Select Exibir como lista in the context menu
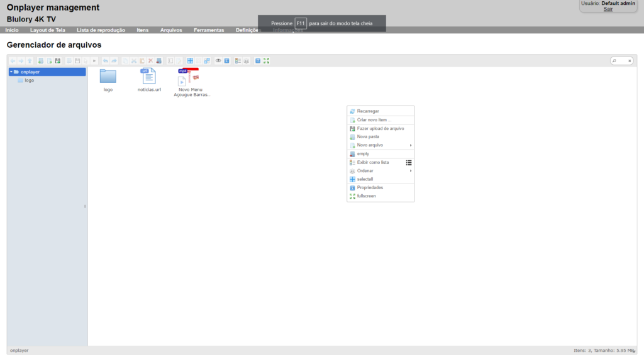Screen dimensions: 644x362 point(380,163)
